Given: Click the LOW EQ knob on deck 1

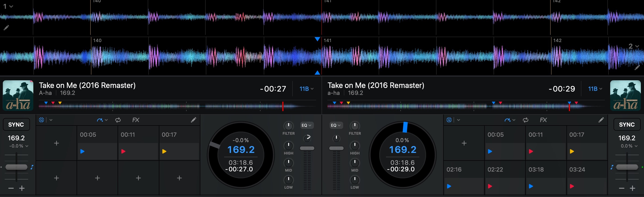Looking at the screenshot, I should [x=288, y=179].
